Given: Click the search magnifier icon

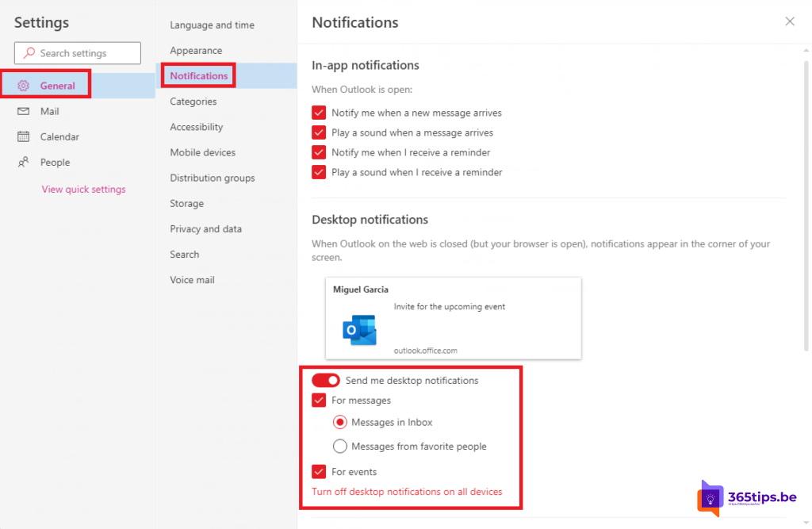Looking at the screenshot, I should (29, 53).
